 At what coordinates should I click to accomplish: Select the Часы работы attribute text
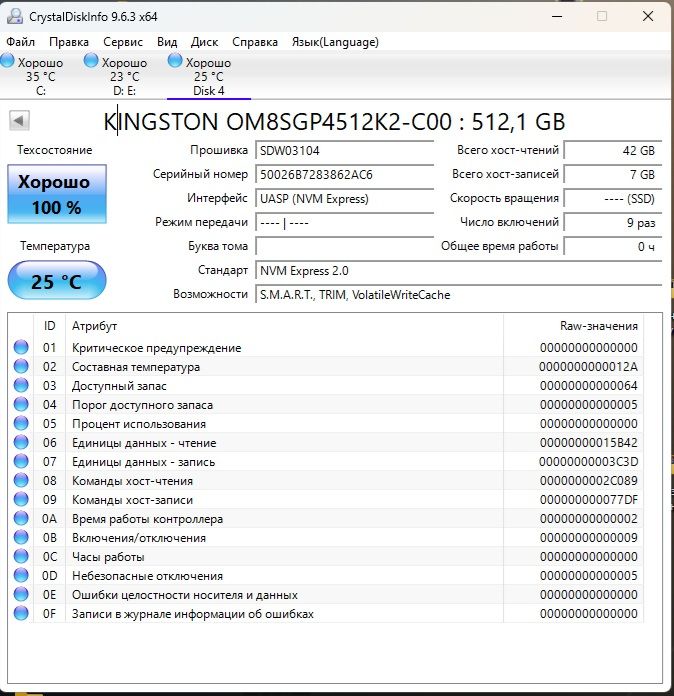pyautogui.click(x=108, y=557)
